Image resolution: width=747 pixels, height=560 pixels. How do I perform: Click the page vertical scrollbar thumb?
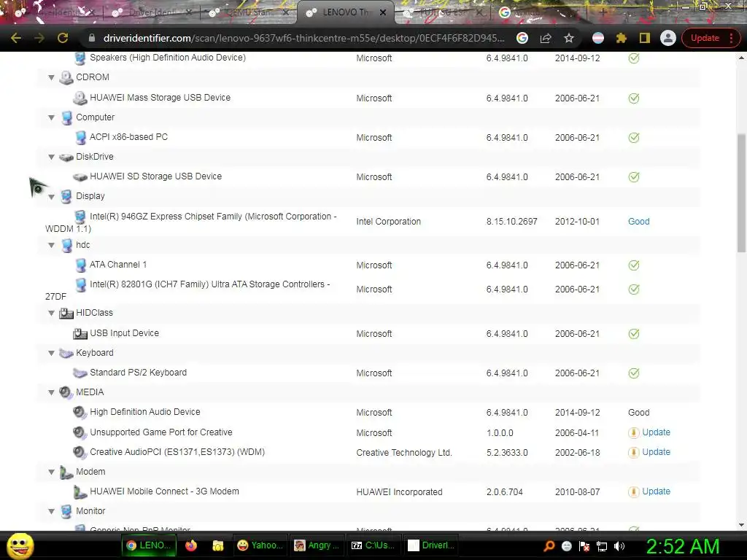coord(741,192)
